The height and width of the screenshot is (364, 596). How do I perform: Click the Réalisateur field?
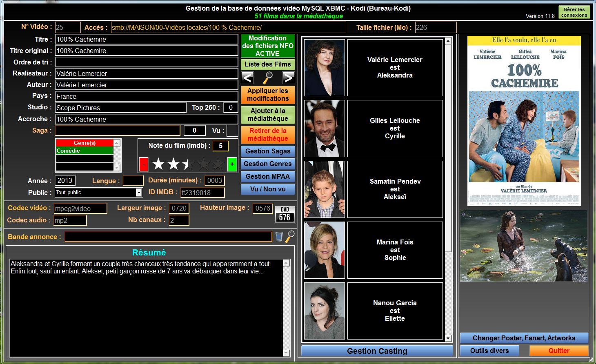(x=147, y=73)
